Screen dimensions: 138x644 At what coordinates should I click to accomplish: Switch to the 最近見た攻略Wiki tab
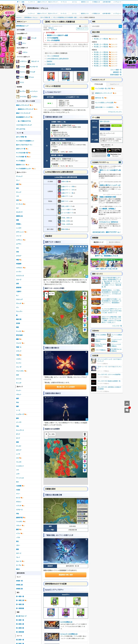[x=114, y=242]
